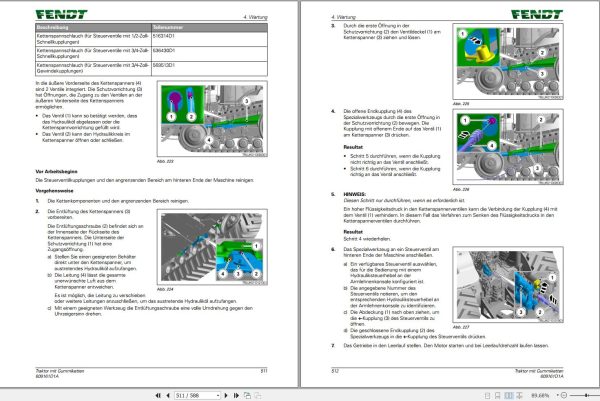Click figure Abb. 225 on right page

point(508,62)
